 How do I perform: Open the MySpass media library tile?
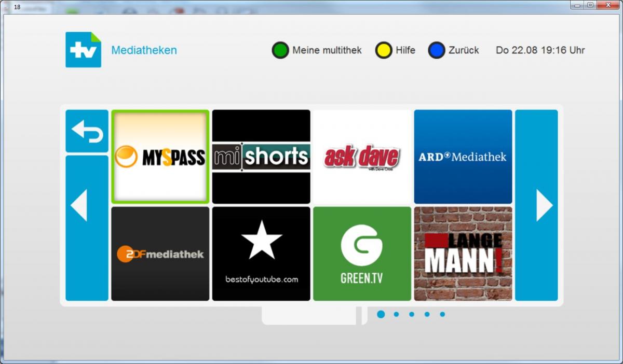point(160,157)
